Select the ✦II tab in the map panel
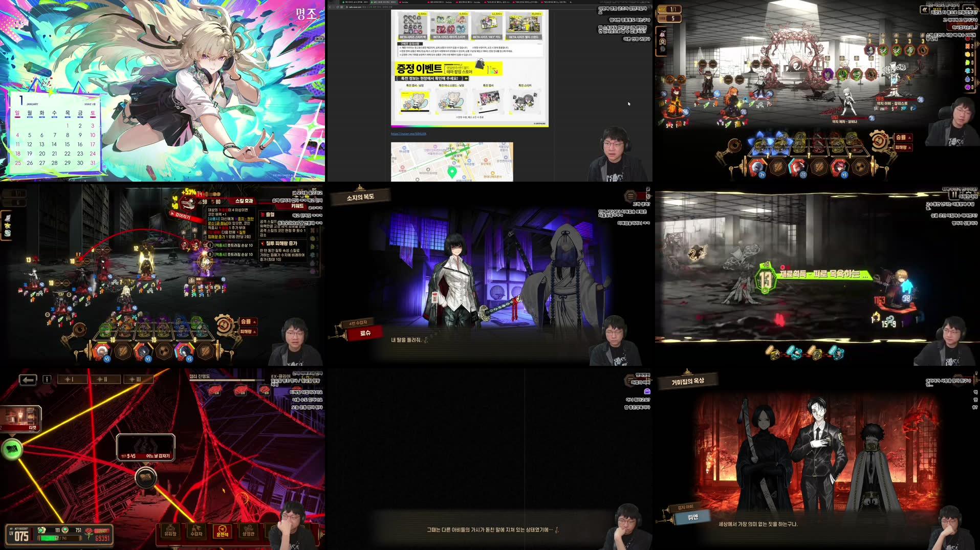This screenshot has width=980, height=550. tap(102, 379)
